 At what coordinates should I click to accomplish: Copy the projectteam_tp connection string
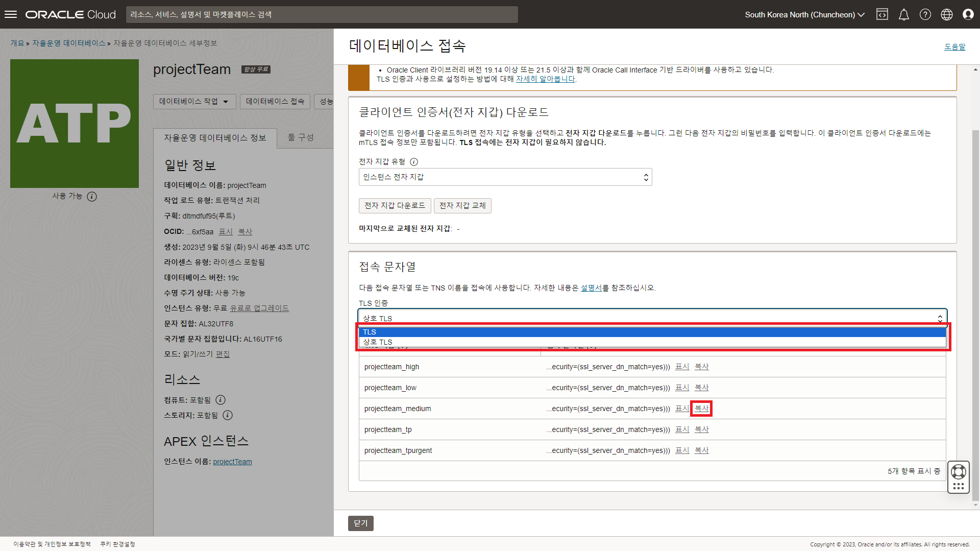point(702,429)
